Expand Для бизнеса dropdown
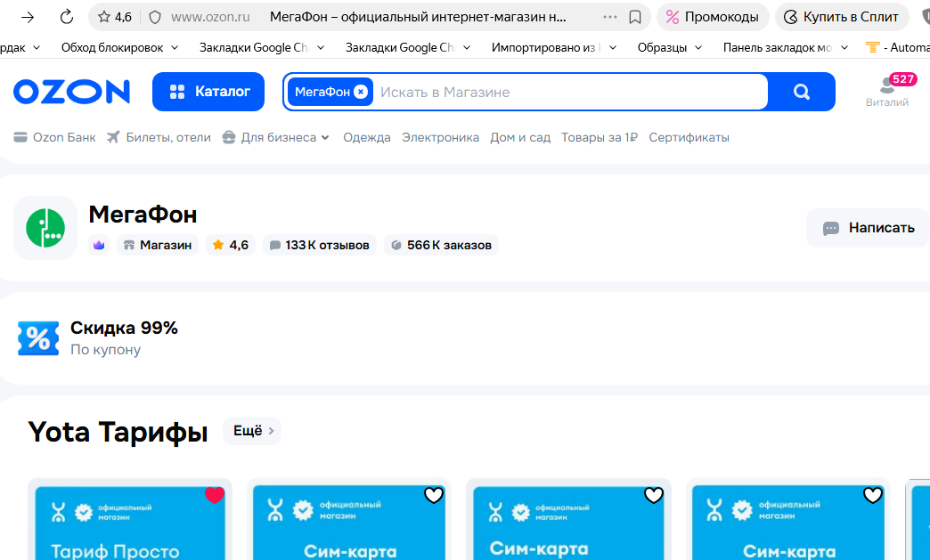The image size is (930, 560). tap(276, 137)
